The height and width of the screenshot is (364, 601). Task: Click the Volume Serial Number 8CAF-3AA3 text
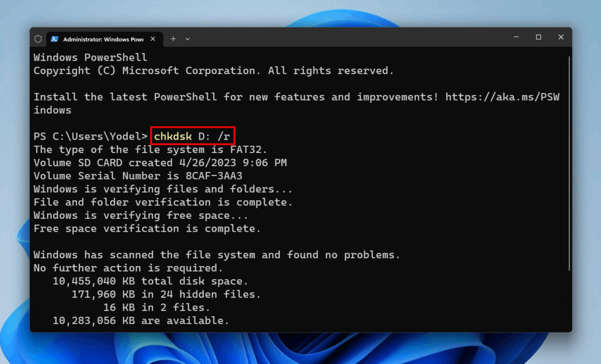138,176
